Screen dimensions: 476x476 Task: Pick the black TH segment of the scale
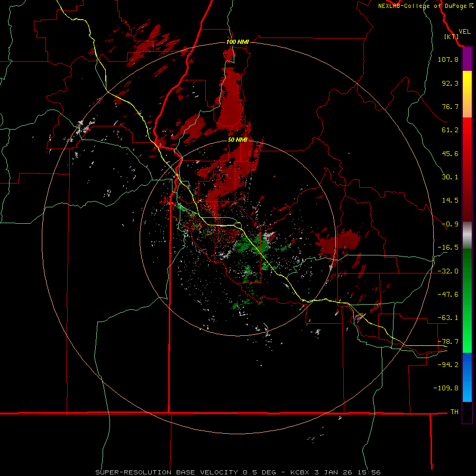point(467,412)
